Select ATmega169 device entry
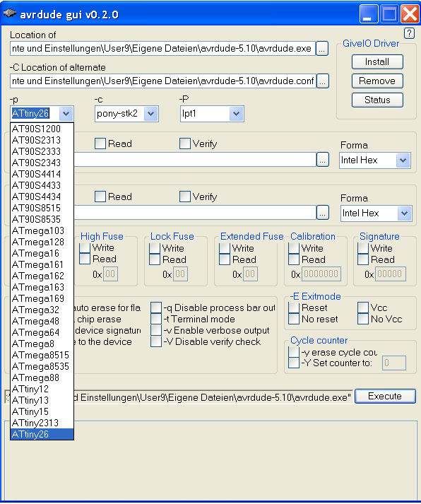The height and width of the screenshot is (504, 421). tap(42, 298)
